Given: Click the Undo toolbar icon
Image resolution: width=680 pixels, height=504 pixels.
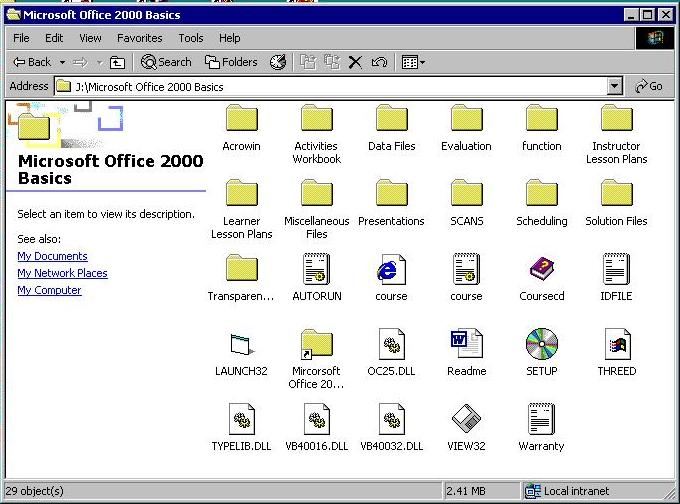Looking at the screenshot, I should (x=379, y=62).
